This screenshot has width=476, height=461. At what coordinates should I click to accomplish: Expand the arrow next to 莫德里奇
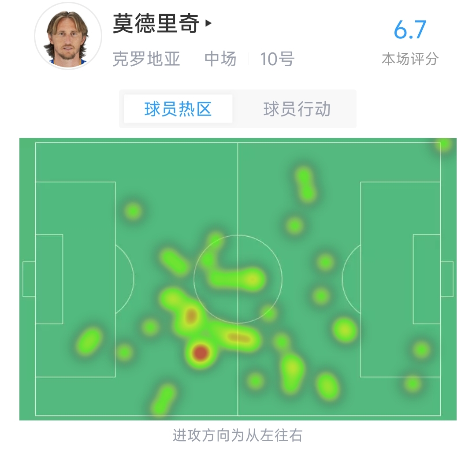[x=208, y=23]
